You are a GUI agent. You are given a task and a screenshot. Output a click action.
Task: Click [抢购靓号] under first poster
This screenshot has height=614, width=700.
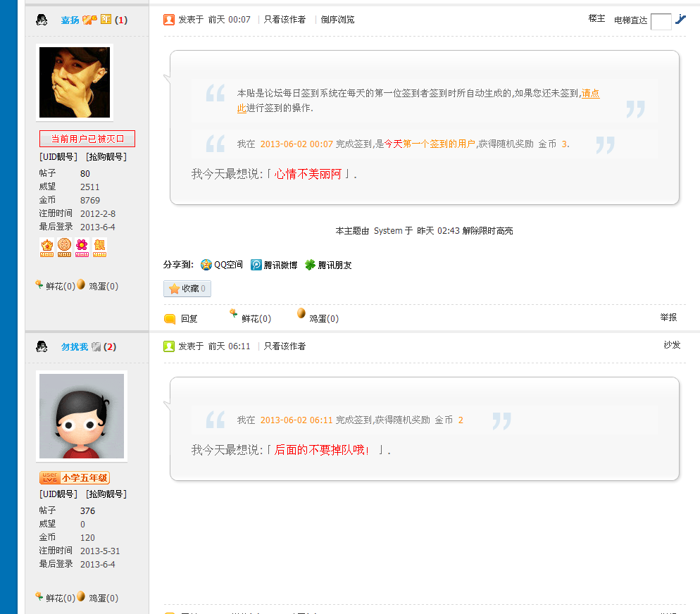coord(106,156)
